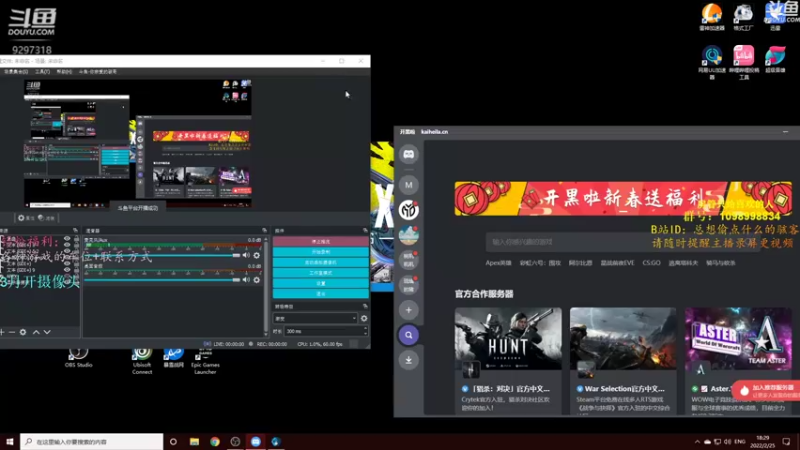Image resolution: width=800 pixels, height=450 pixels.
Task: Open the Help menu in OBS
Action: (64, 72)
